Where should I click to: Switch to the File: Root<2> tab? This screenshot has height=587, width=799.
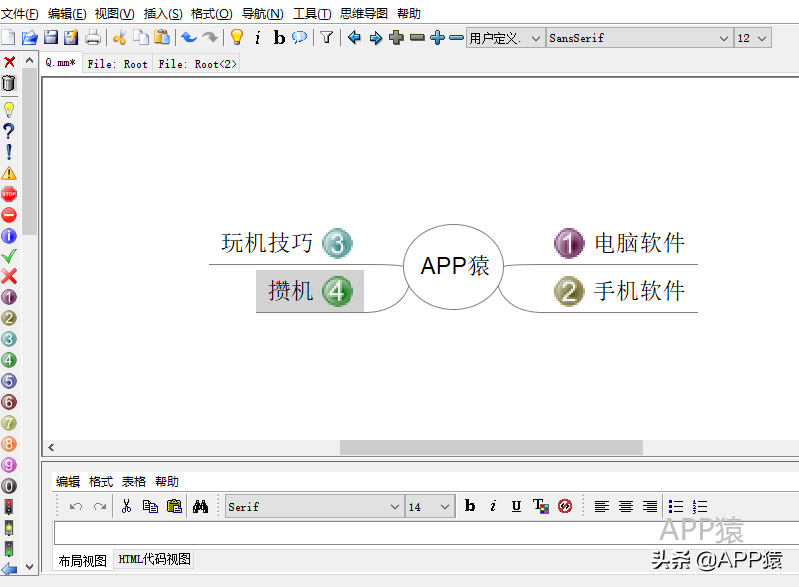(197, 64)
